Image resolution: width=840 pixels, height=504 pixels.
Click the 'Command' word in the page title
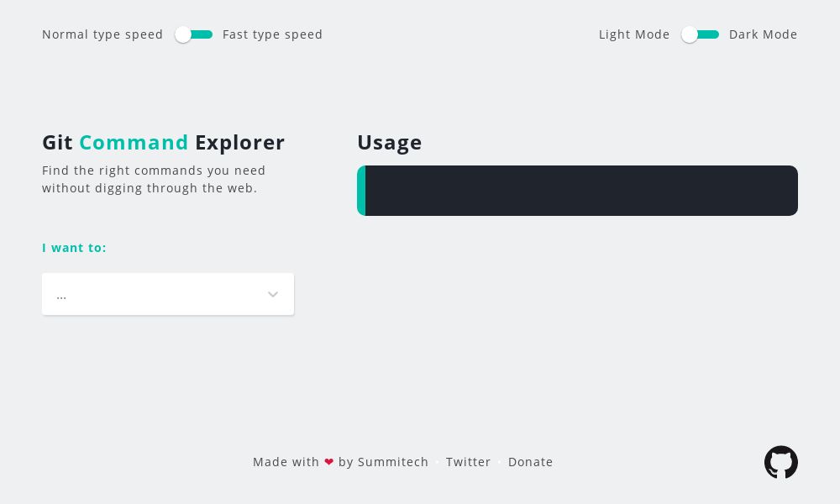pos(134,142)
